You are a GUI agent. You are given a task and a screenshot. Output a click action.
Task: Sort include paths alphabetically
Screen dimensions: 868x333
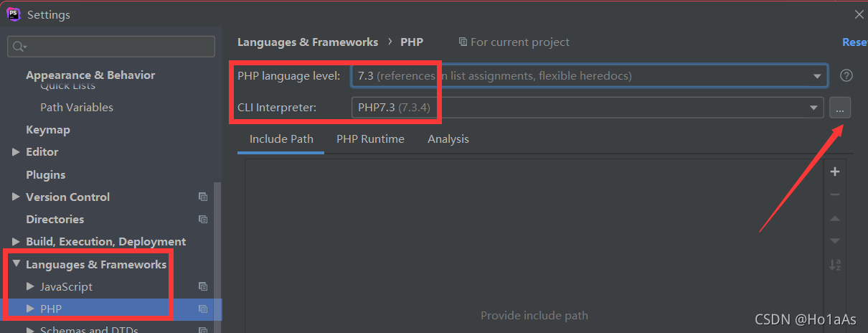(x=834, y=265)
